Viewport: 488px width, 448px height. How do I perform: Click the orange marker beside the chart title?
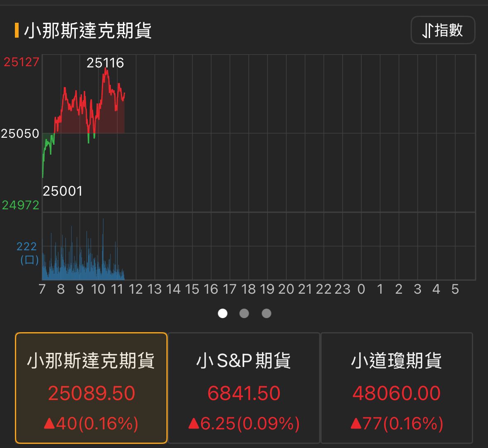pos(17,31)
